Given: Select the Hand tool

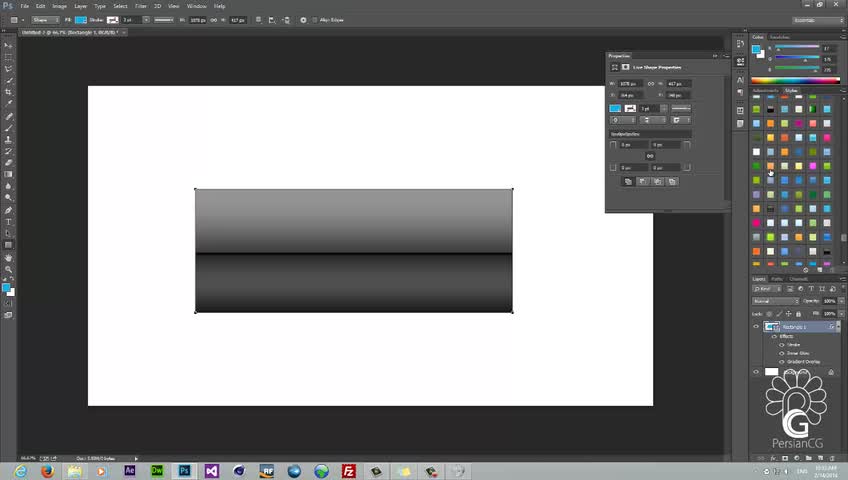Looking at the screenshot, I should pyautogui.click(x=8, y=257).
